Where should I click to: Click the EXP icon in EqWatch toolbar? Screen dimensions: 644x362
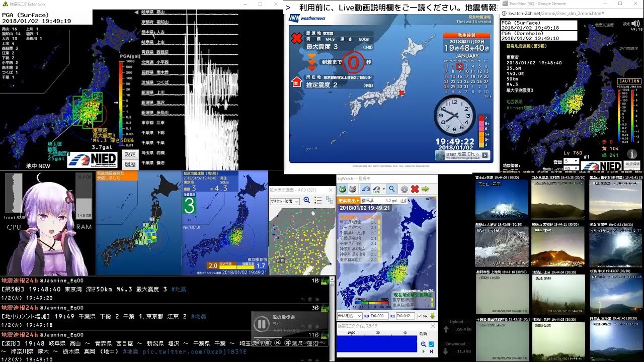click(342, 189)
